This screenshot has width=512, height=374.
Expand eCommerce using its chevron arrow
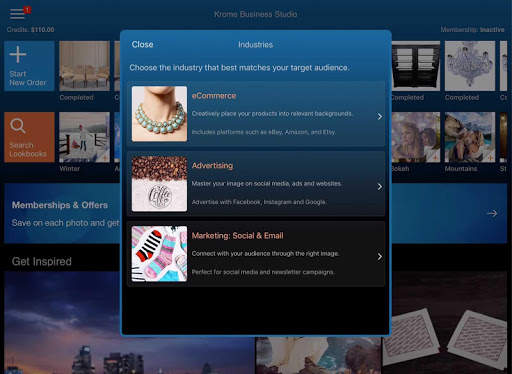click(x=380, y=116)
